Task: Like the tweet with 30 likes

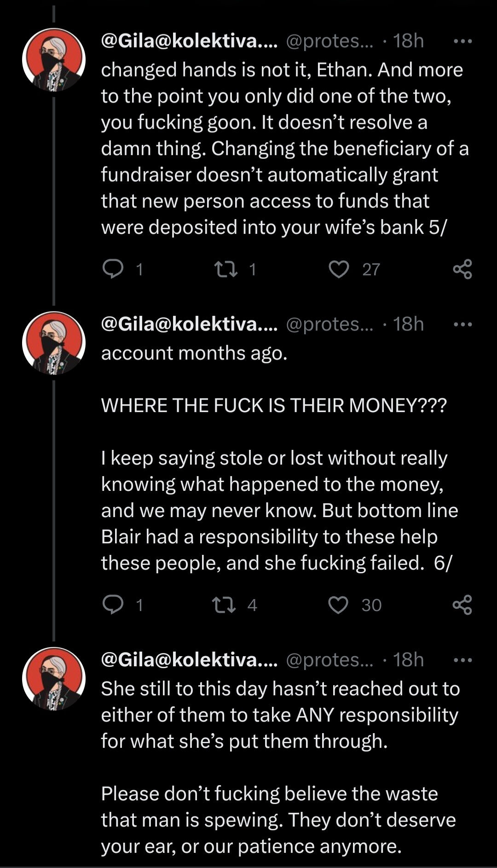Action: [x=338, y=605]
